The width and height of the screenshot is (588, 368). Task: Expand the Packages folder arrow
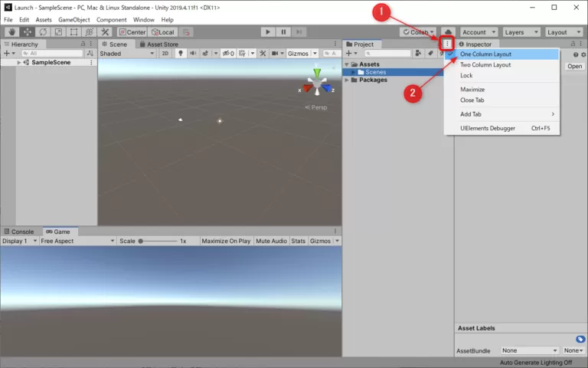347,80
